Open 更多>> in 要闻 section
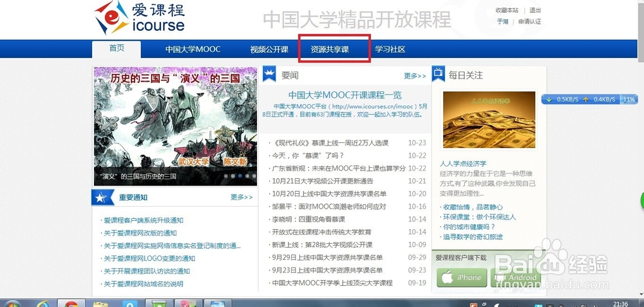 [415, 76]
